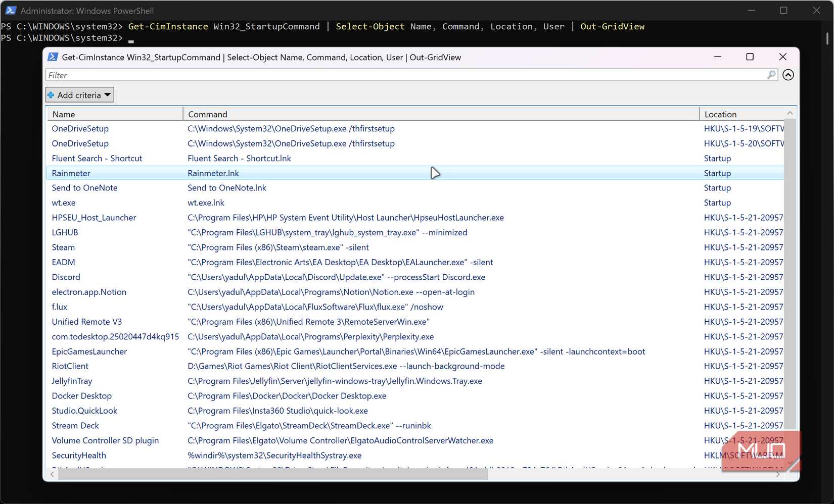Select the RiotClient startup entry
This screenshot has height=504, width=834.
(70, 366)
